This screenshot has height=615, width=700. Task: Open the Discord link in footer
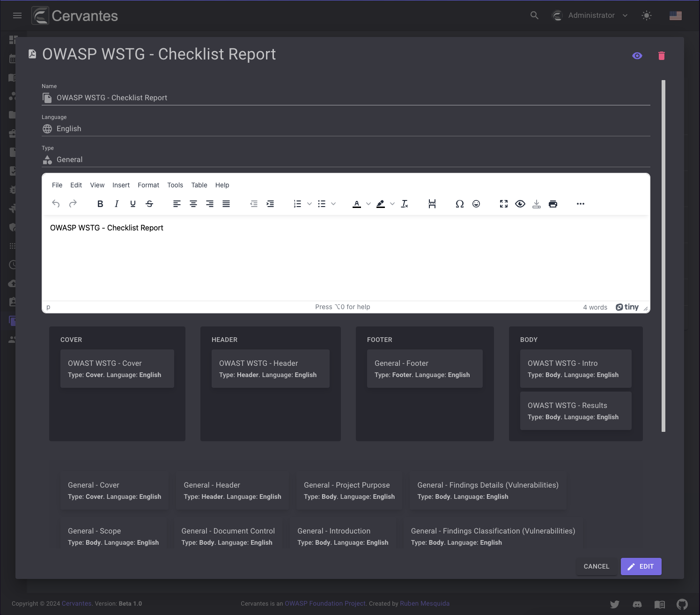pyautogui.click(x=637, y=604)
